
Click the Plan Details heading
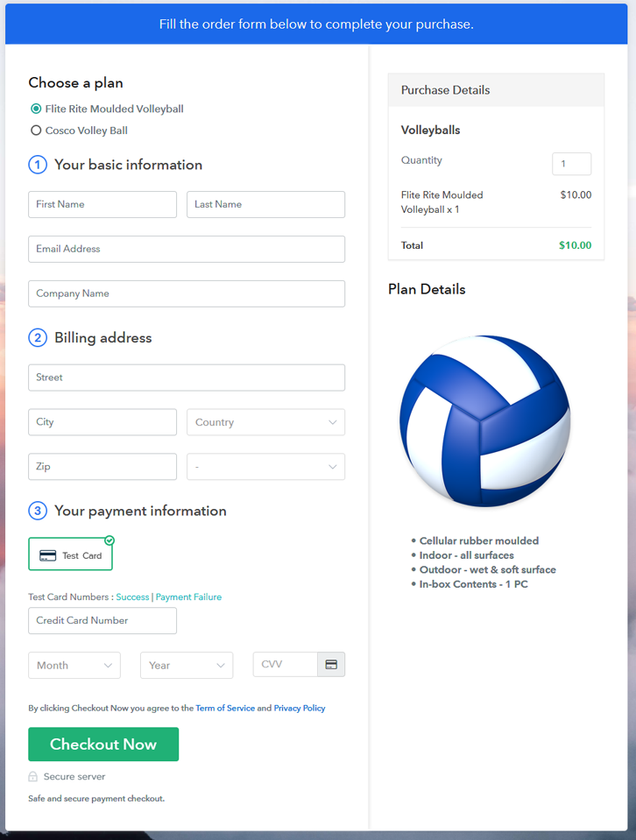[427, 289]
